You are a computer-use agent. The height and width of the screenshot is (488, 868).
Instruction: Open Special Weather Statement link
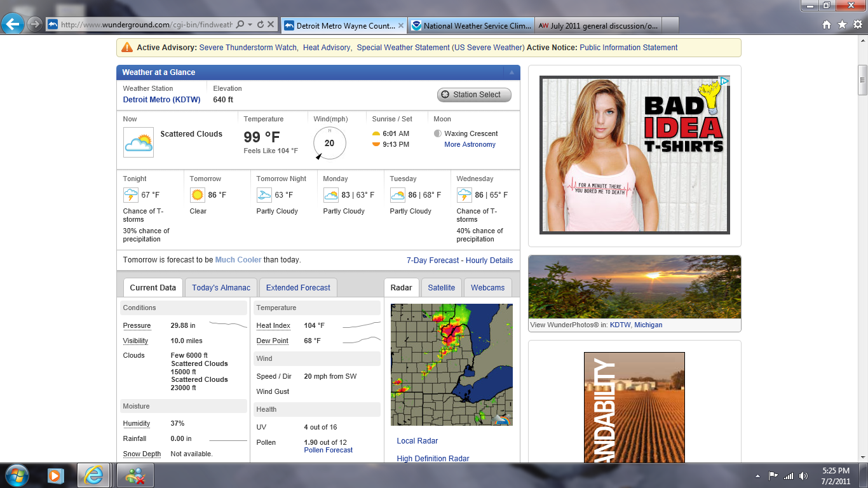(440, 48)
